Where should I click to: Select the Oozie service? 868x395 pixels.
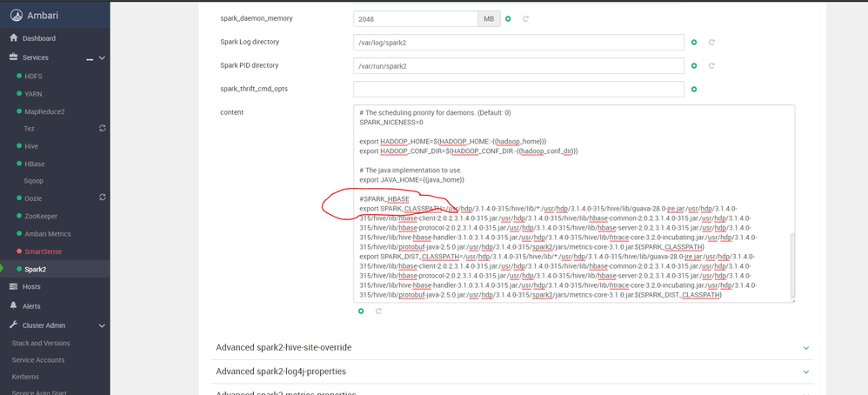33,198
